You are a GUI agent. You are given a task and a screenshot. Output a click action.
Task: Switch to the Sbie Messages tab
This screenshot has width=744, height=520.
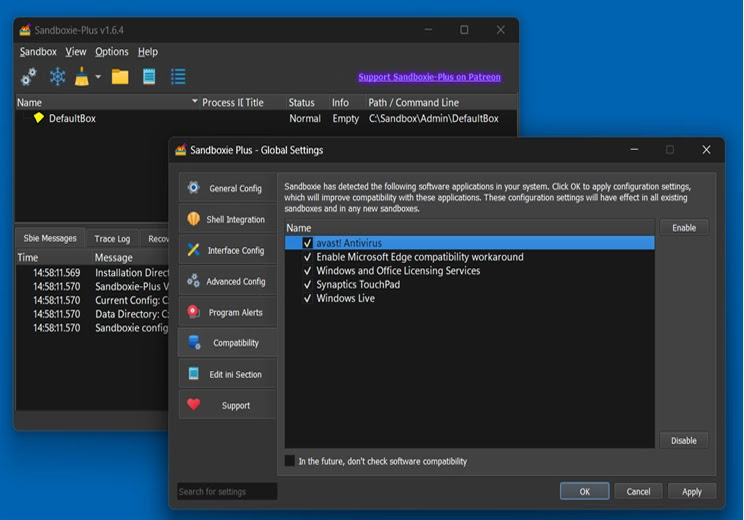pyautogui.click(x=50, y=238)
